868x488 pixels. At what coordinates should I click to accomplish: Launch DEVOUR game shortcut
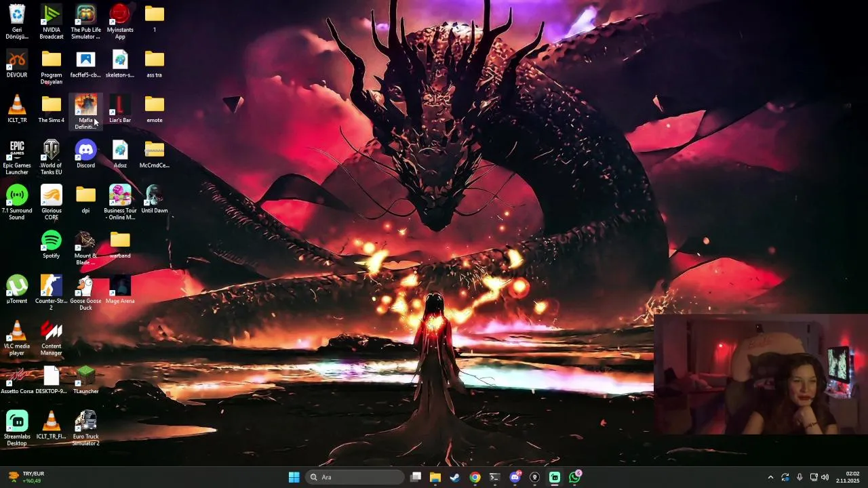[x=17, y=64]
